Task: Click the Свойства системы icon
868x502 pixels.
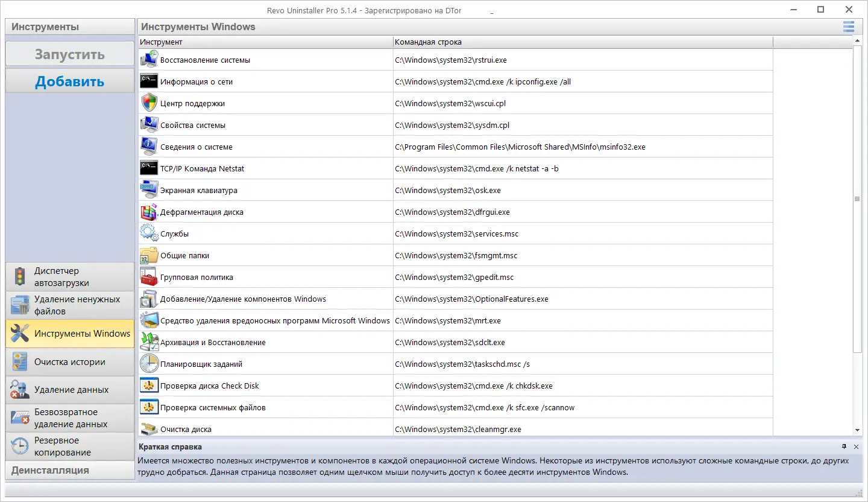Action: [149, 125]
